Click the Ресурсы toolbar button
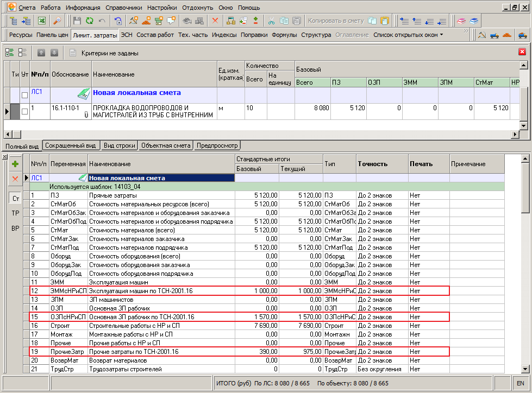The image size is (532, 393). click(x=21, y=35)
